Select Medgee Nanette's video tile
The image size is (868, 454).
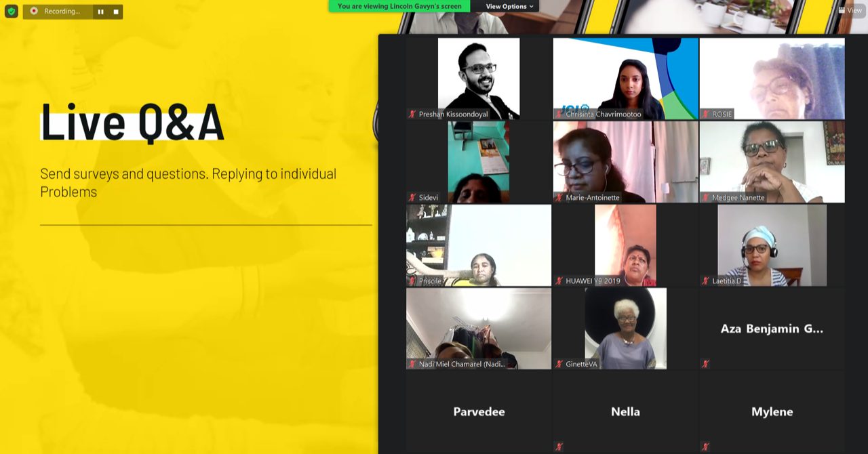772,162
